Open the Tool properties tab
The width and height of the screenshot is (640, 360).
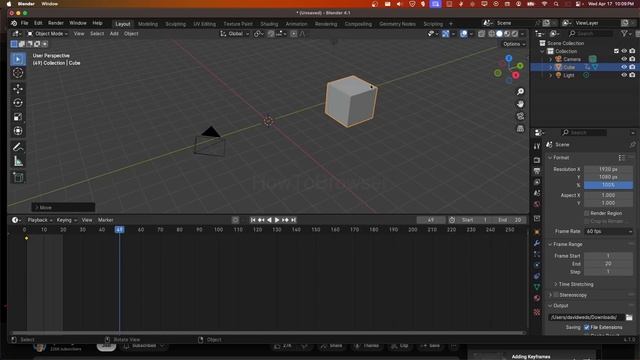tap(537, 147)
